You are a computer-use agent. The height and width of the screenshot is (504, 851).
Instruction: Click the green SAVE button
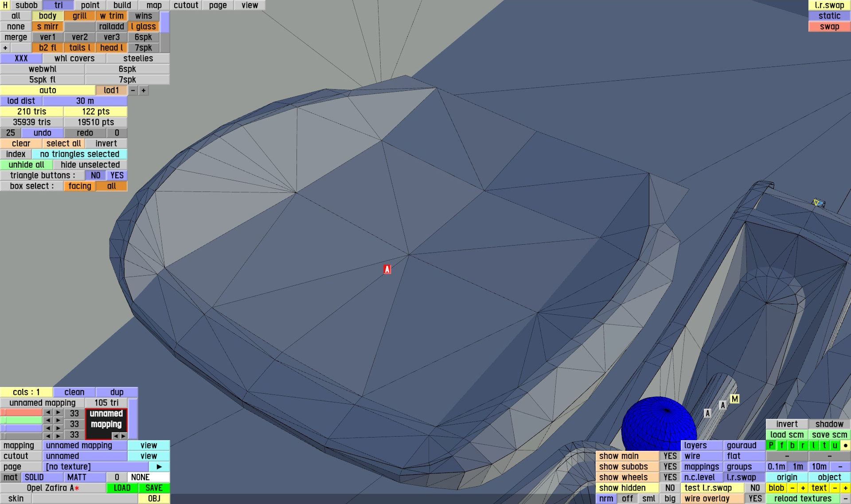click(154, 488)
